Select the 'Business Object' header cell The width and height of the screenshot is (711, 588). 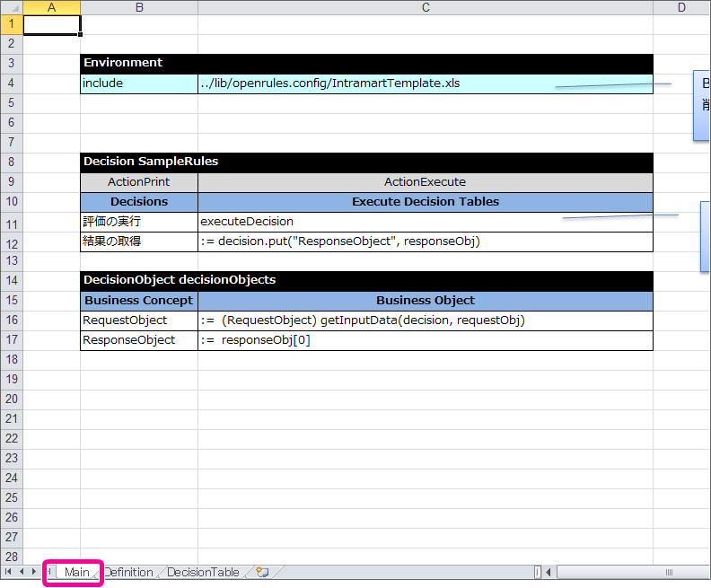[x=426, y=301]
